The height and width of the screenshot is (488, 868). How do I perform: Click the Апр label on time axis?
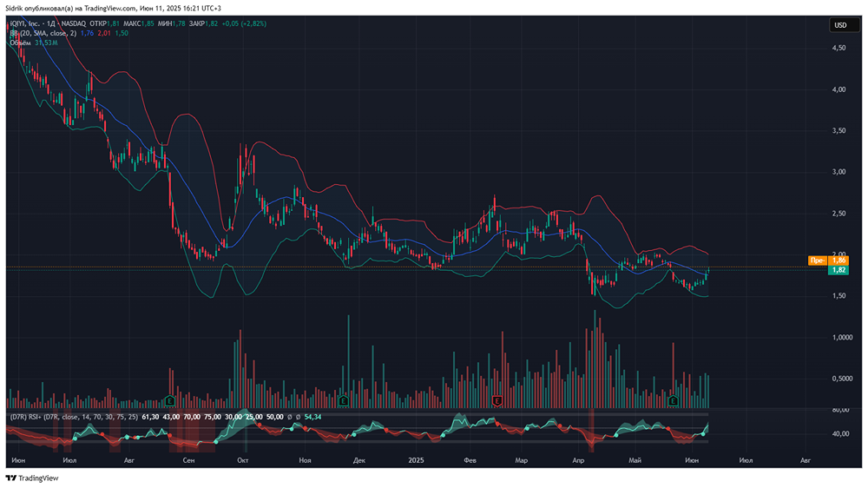(578, 460)
